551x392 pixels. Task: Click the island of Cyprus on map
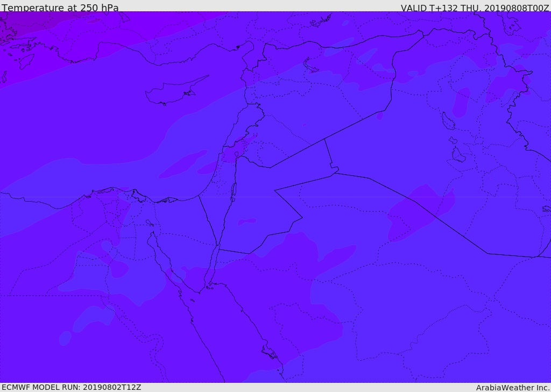coord(176,91)
